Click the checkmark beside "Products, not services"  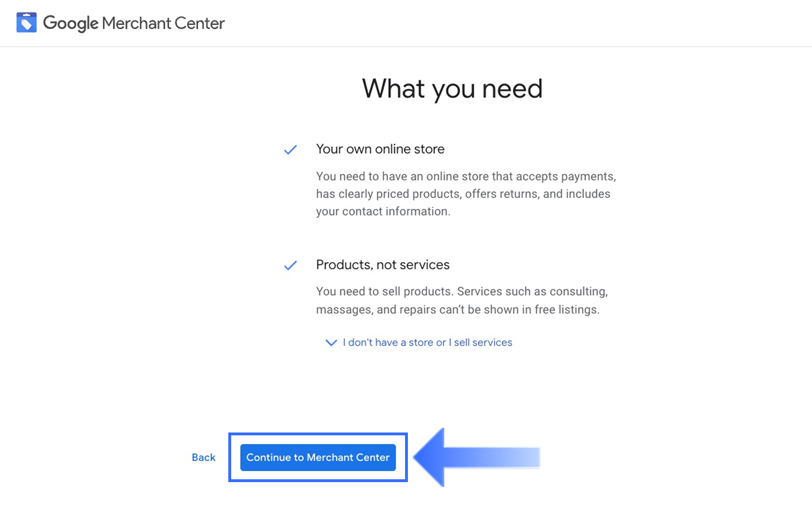(290, 265)
